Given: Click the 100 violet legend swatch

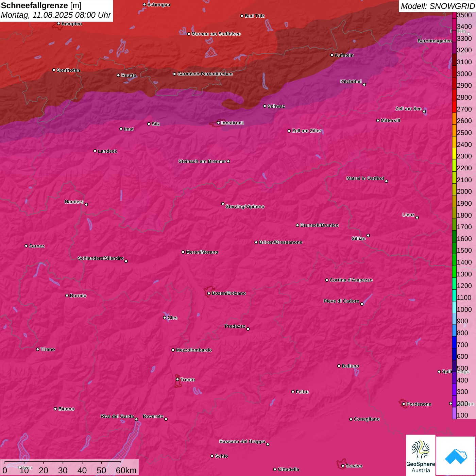Looking at the screenshot, I should (x=454, y=413).
